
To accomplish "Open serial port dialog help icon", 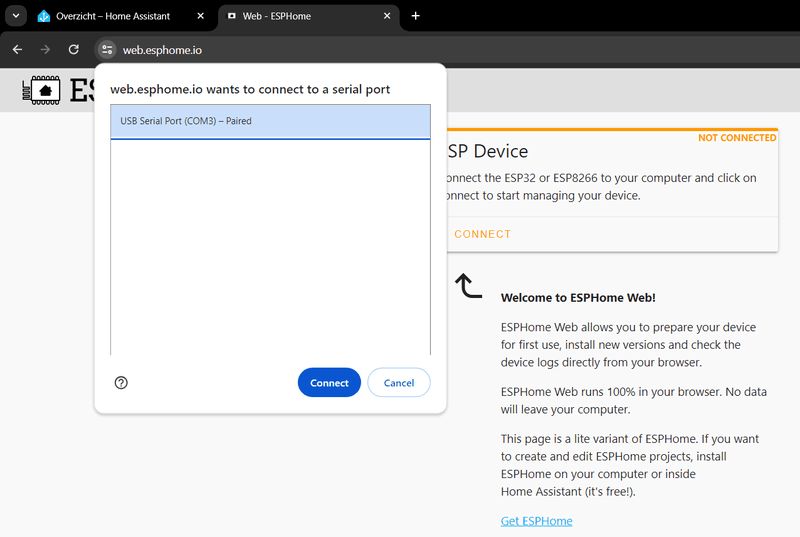I will pyautogui.click(x=121, y=382).
